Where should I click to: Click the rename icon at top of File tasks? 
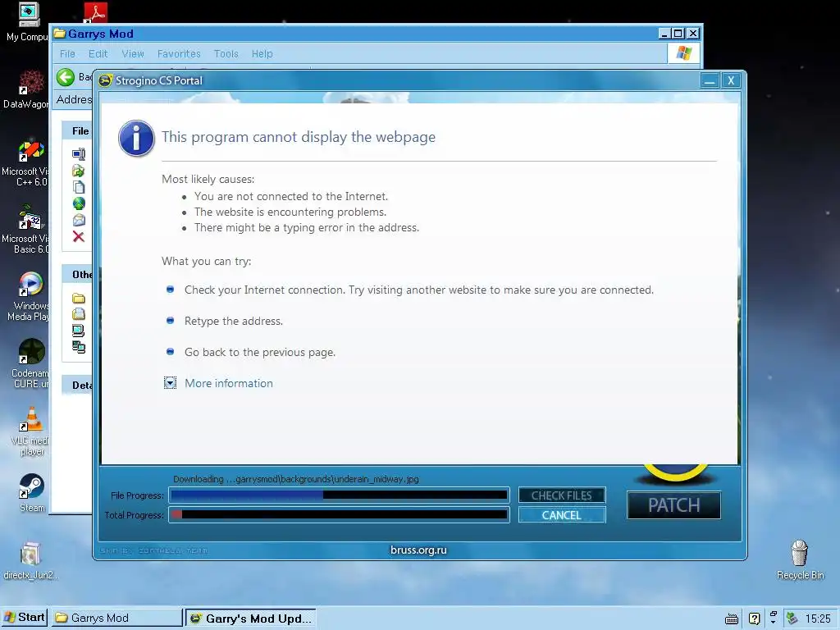click(x=79, y=154)
